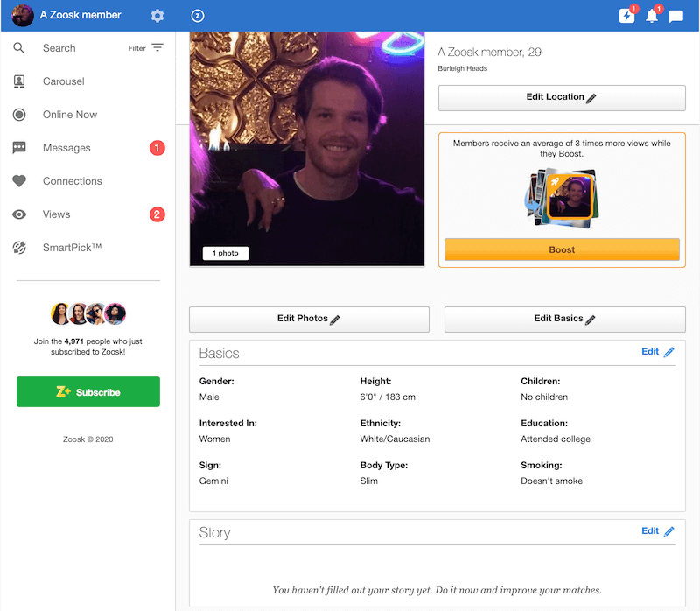Click the Connections heart icon
Screen dimensions: 700x611
tap(19, 181)
